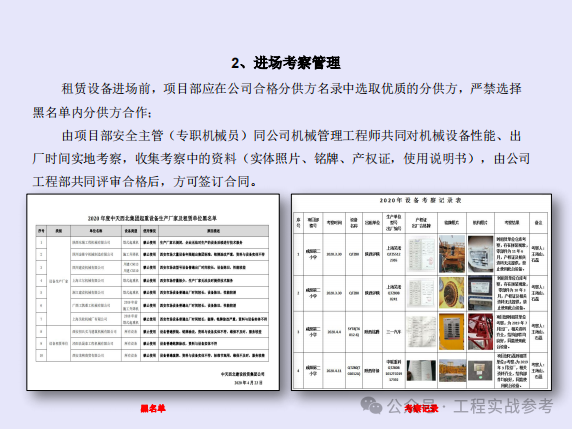Click the watermark text 工程实战参考
Screen dimensions: 572x429
(503, 406)
